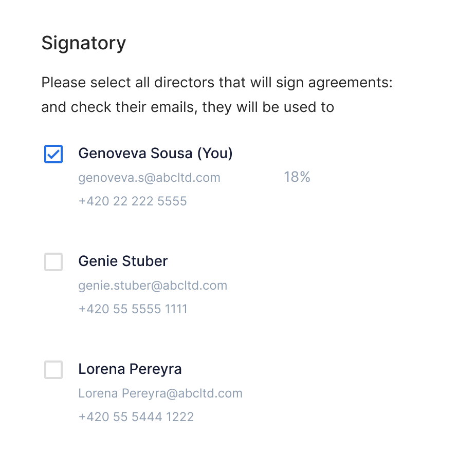Click the Genie Stuber name label
This screenshot has width=476, height=455.
pyautogui.click(x=123, y=261)
